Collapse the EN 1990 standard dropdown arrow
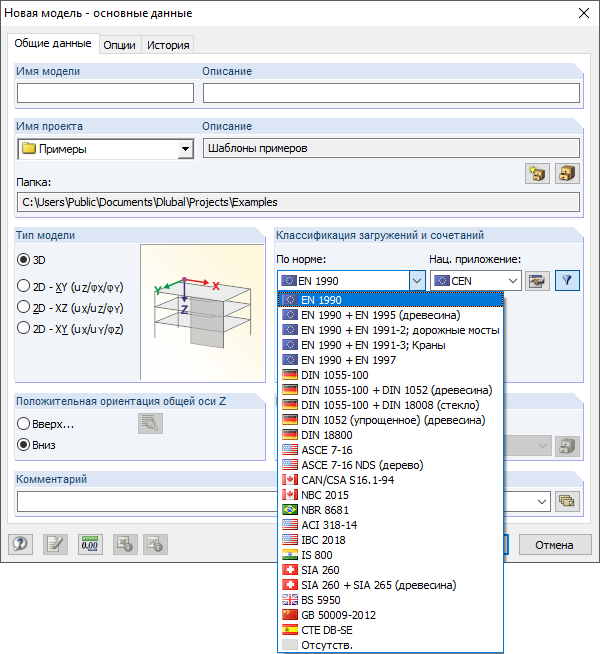The width and height of the screenshot is (600, 654). pos(417,281)
